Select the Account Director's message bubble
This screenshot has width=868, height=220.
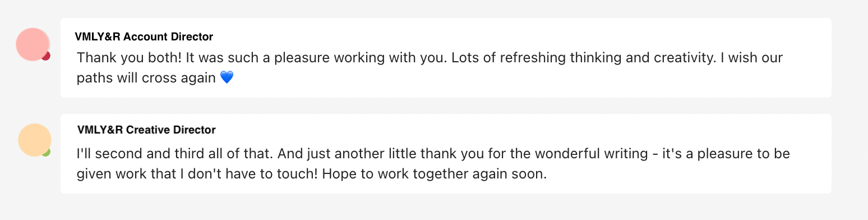(x=446, y=58)
